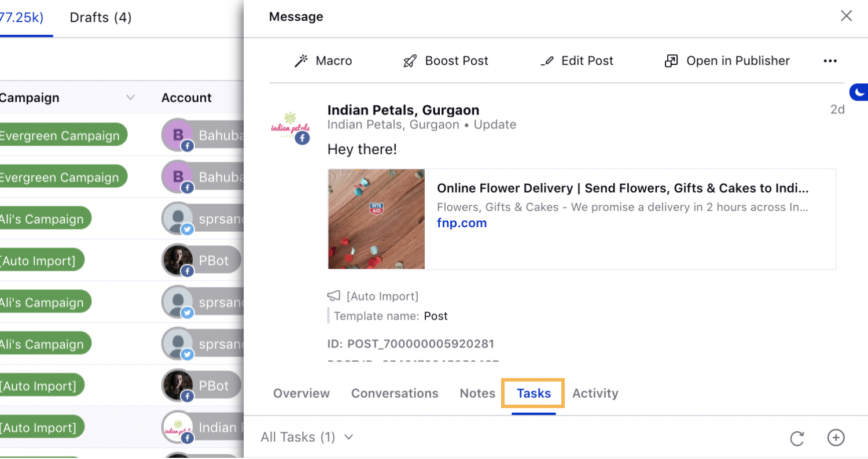The height and width of the screenshot is (459, 868).
Task: Select the Tasks tab
Action: [534, 393]
